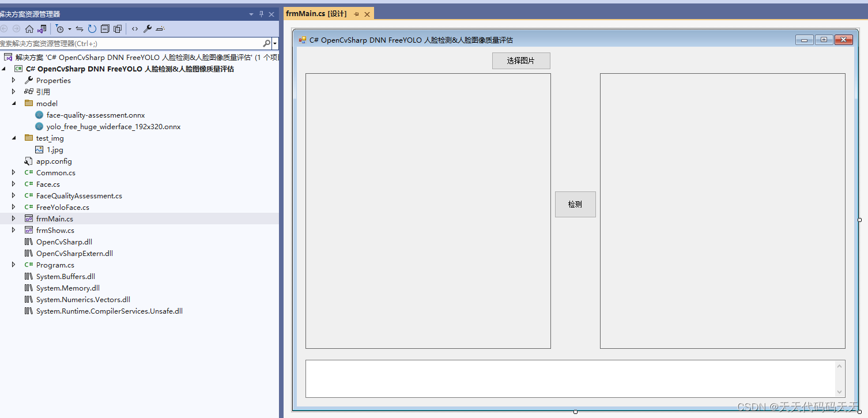868x418 pixels.
Task: Click the pending changes filter clock icon
Action: click(59, 29)
